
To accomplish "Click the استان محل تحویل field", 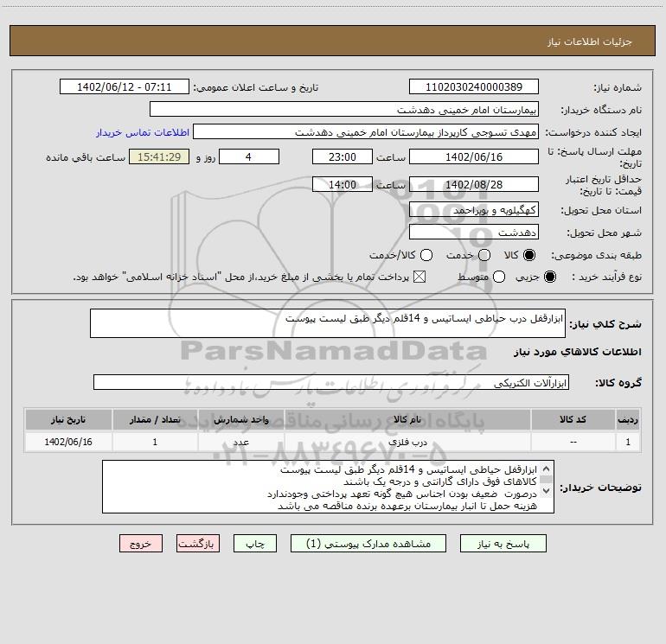I will 474,209.
